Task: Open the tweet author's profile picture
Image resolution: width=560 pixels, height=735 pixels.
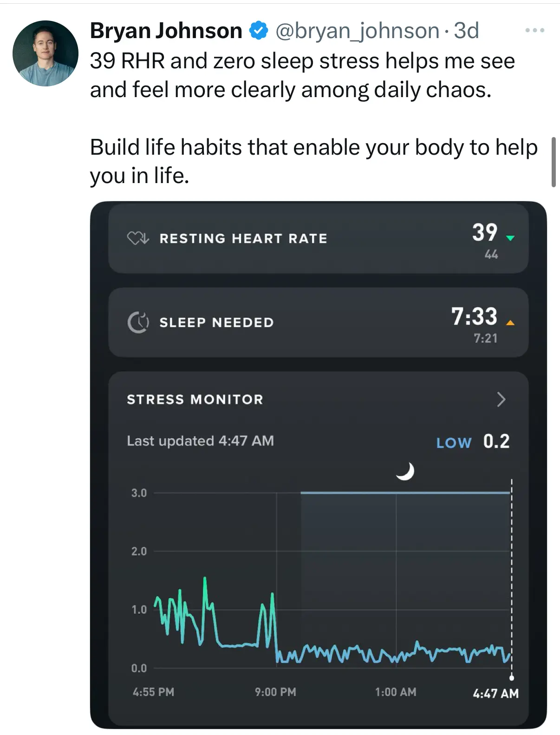Action: [45, 53]
